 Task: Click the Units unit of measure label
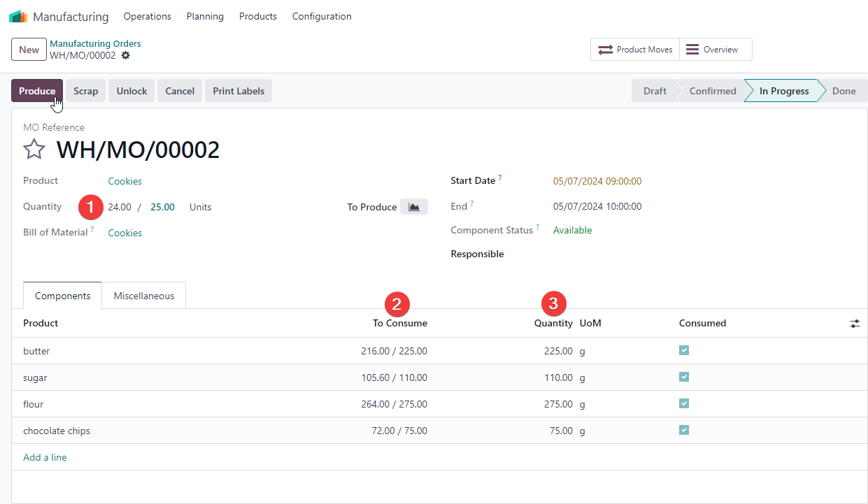[200, 207]
